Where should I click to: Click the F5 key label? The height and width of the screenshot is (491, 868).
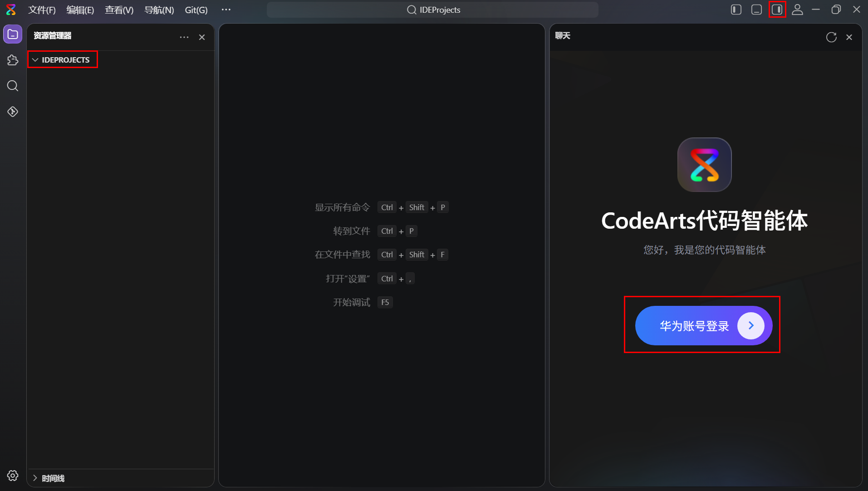coord(385,302)
